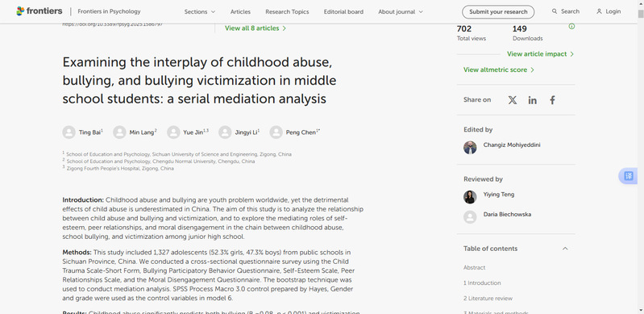
Task: Open editor Changiz Mohiyeddini's profile name
Action: 512,144
